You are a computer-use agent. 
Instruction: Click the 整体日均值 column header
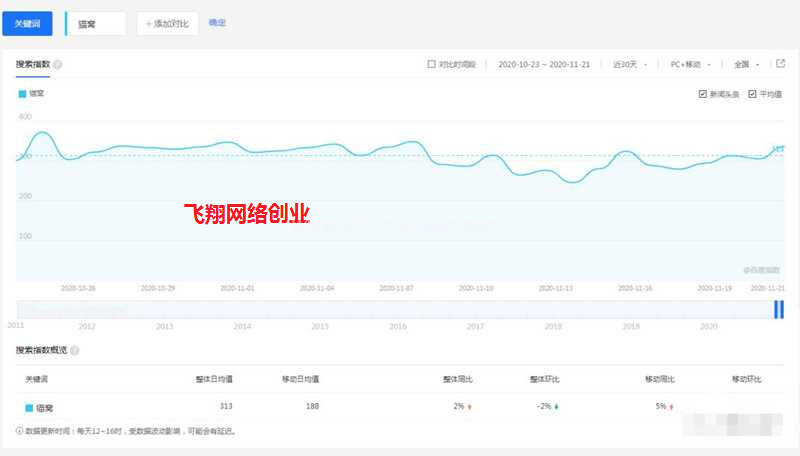214,379
